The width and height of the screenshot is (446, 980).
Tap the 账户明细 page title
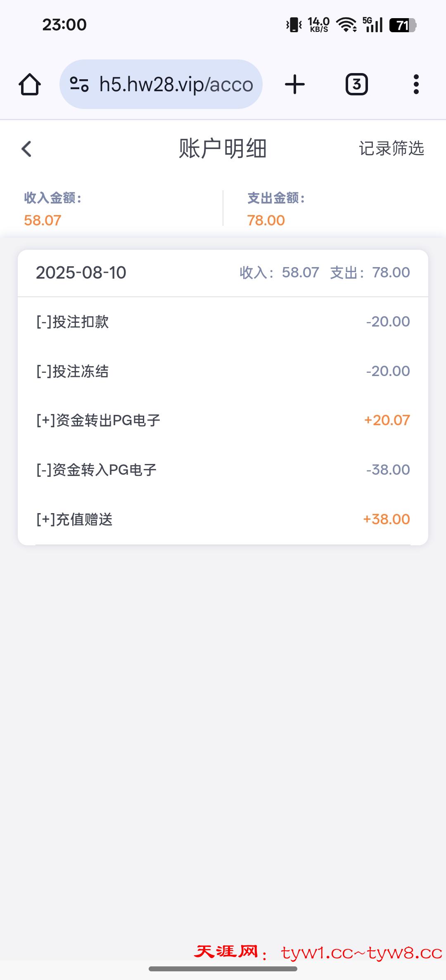coord(223,149)
